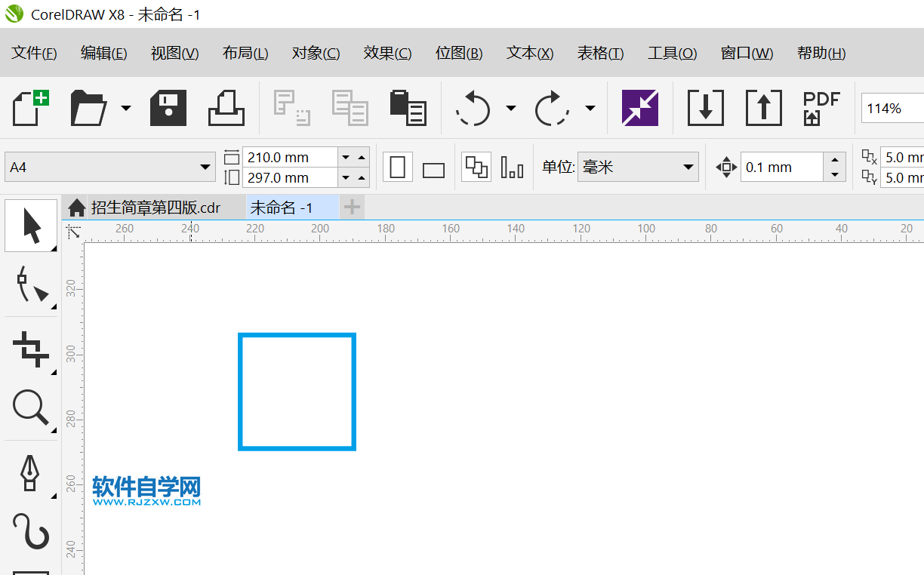Screen dimensions: 924x575
Task: Switch to 招生简章第四版.cdr tab
Action: pos(156,208)
